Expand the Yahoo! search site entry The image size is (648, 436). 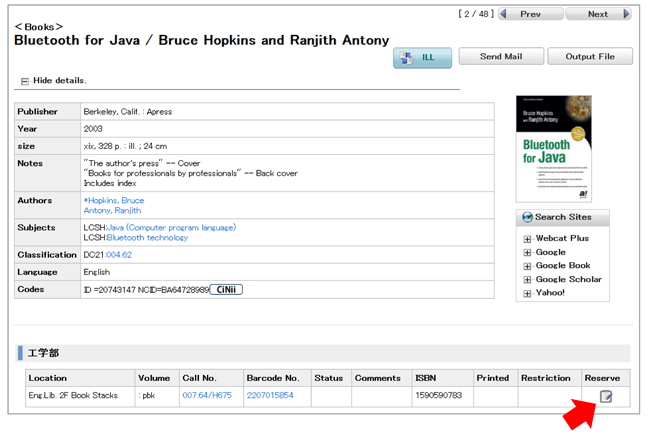click(x=527, y=293)
